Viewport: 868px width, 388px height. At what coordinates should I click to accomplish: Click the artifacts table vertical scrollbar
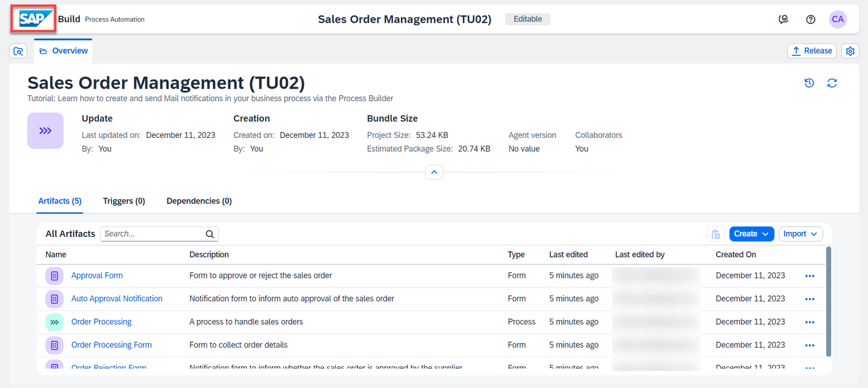(x=828, y=301)
